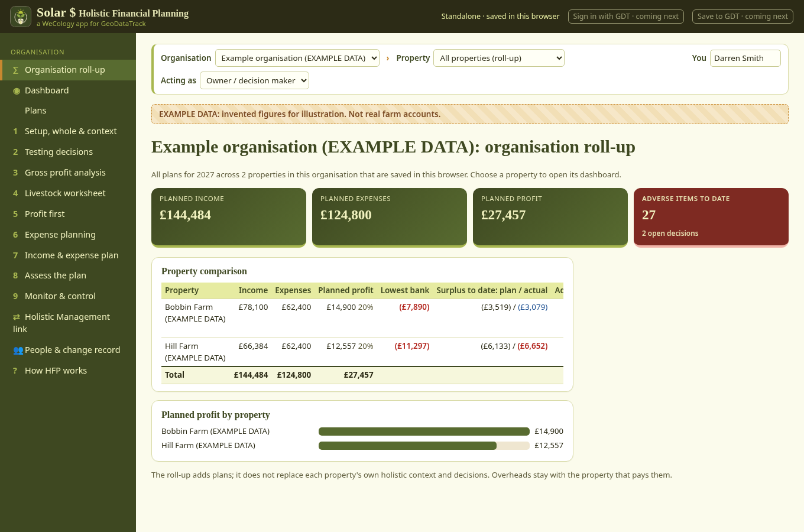Click Save to GDT button
Viewport: 804px width, 532px height.
(743, 17)
